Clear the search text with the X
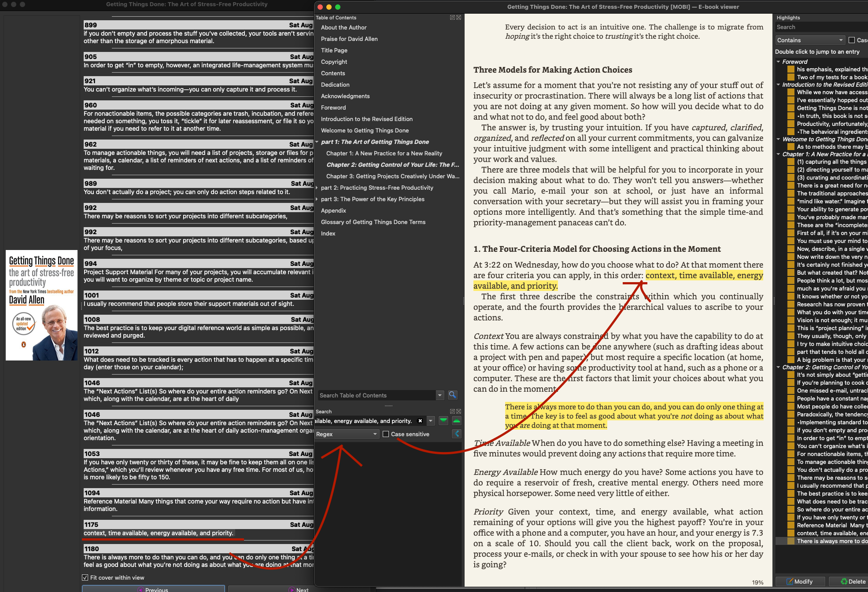The height and width of the screenshot is (592, 868). click(x=420, y=421)
